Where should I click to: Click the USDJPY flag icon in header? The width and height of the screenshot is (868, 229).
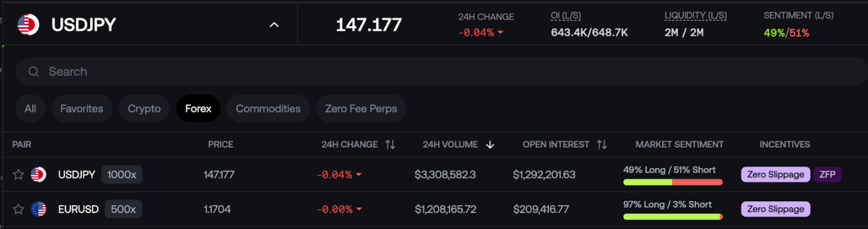point(28,25)
